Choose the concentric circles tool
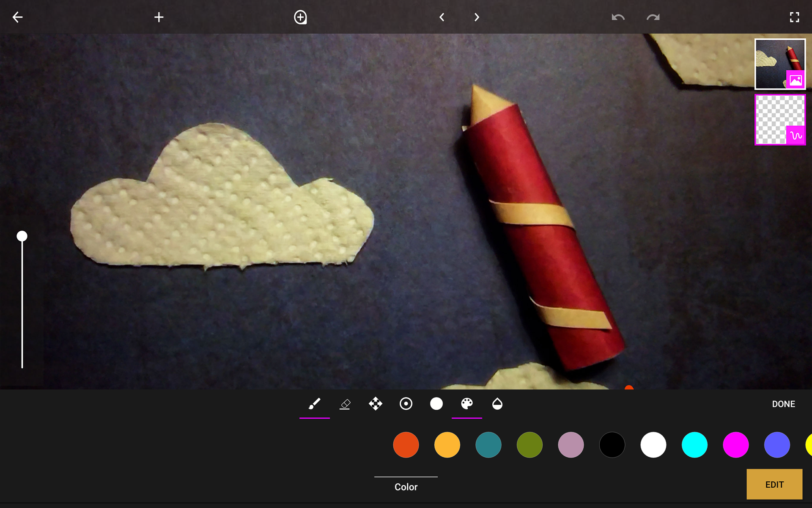The height and width of the screenshot is (508, 812). click(406, 404)
